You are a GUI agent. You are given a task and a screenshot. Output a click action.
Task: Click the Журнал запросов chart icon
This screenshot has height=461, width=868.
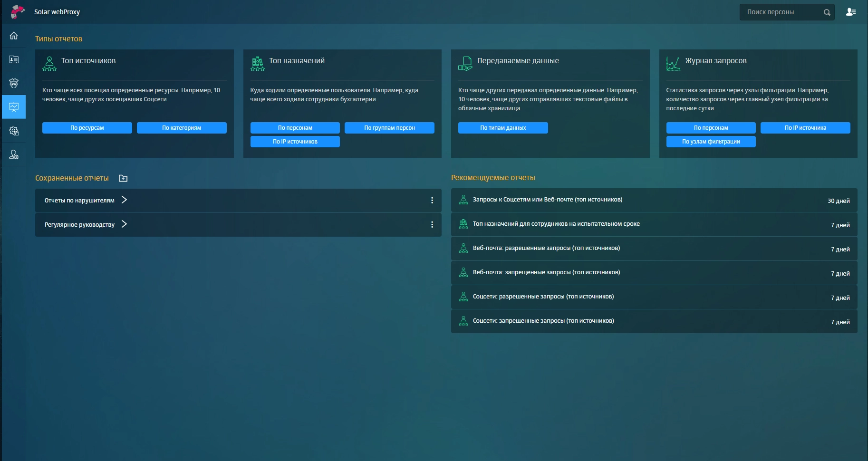(673, 64)
